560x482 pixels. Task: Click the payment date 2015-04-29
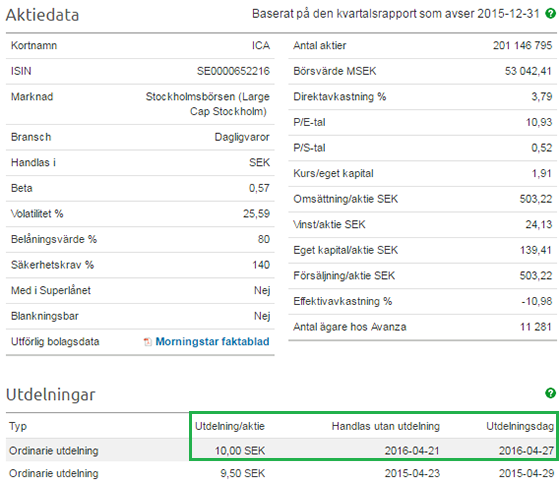click(x=526, y=473)
